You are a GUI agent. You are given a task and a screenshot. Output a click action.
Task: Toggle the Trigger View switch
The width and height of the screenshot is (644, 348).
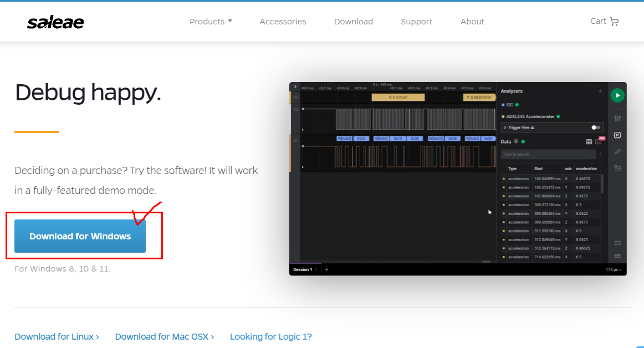click(596, 128)
